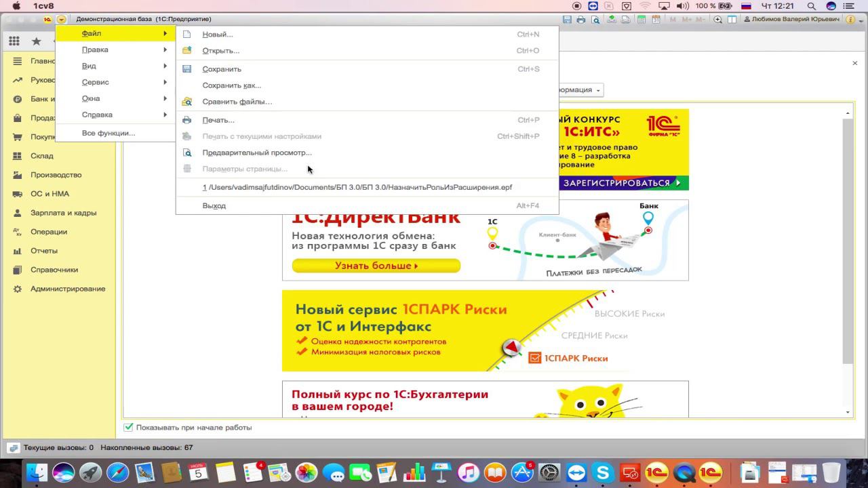Click the sections grid icon
Screen dimensions: 868x488
click(x=14, y=41)
